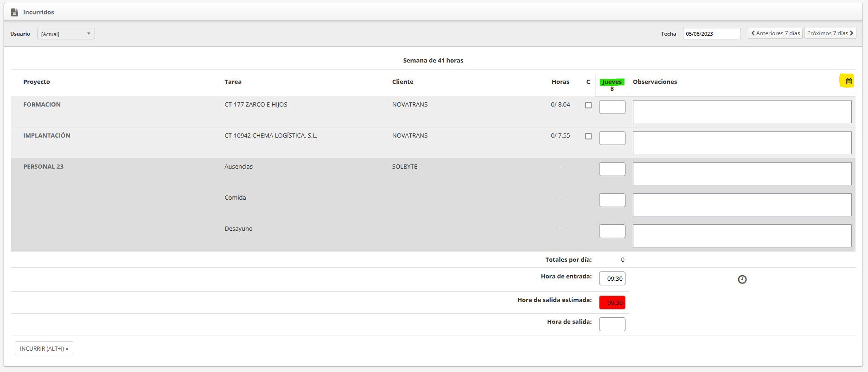Click task CT-177 ZARCO E HIJOS
The width and height of the screenshot is (868, 372).
click(256, 104)
